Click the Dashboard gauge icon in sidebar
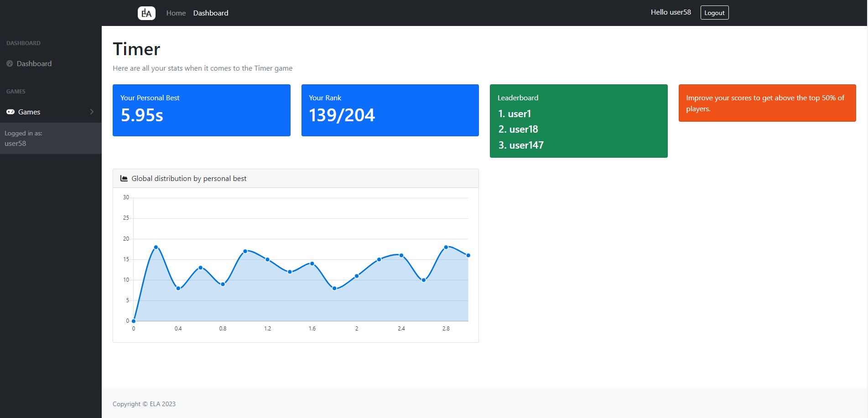 (10, 64)
